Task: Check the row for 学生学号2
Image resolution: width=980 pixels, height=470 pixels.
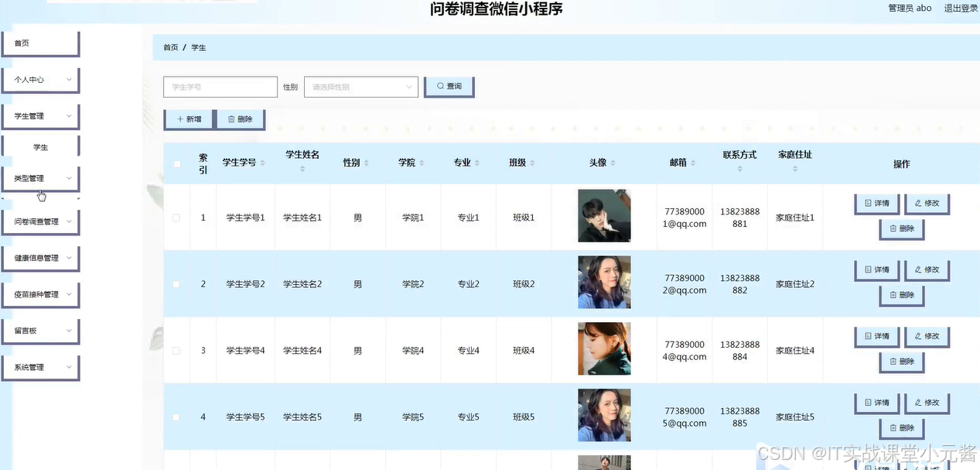Action: [x=176, y=284]
